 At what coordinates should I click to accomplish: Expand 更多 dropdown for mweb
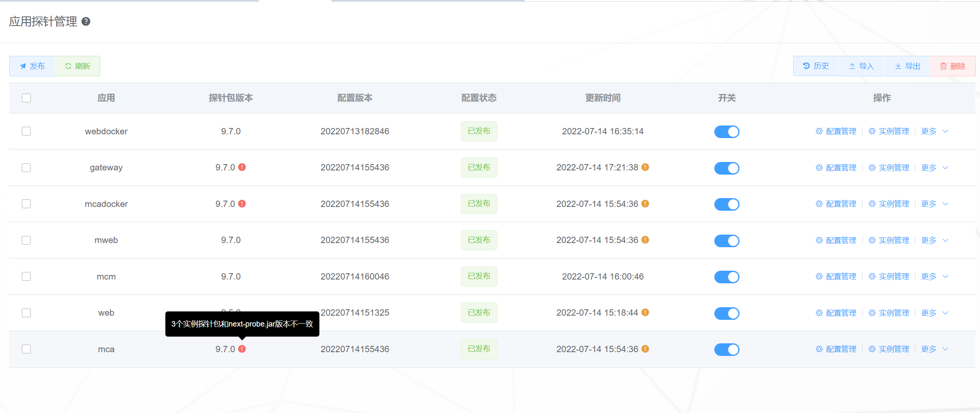point(935,240)
